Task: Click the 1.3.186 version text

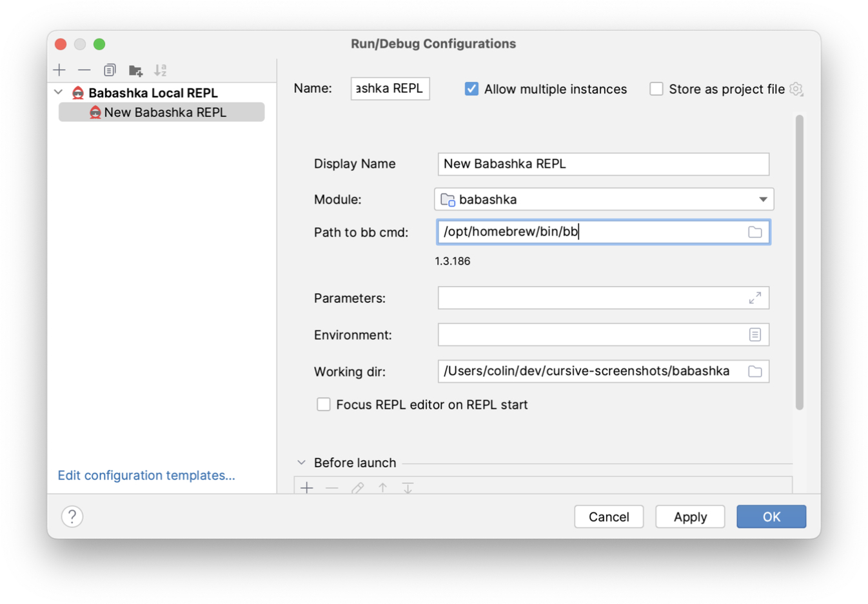Action: coord(453,261)
